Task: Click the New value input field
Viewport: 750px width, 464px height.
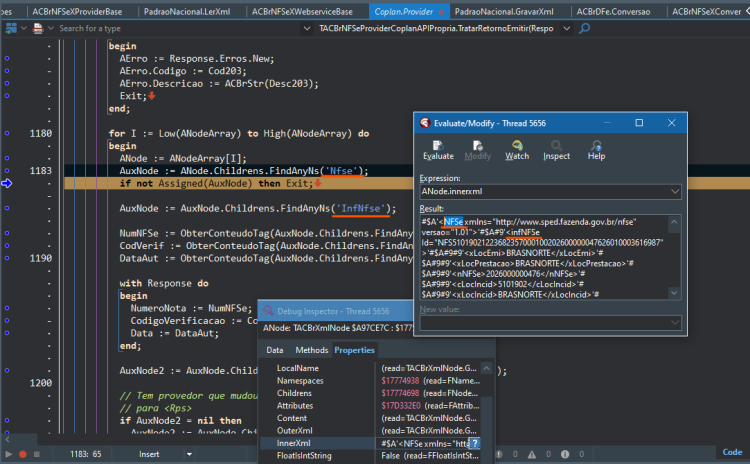Action: (x=544, y=322)
